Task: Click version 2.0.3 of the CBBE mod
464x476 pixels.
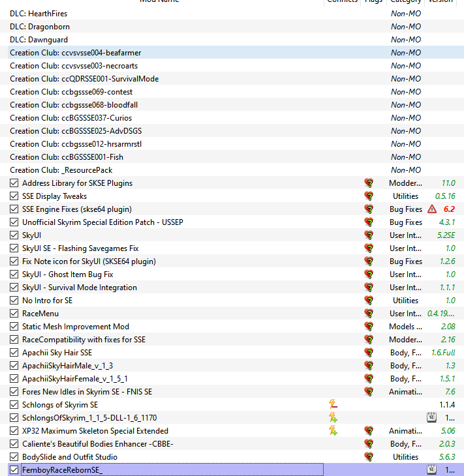Action: 447,444
